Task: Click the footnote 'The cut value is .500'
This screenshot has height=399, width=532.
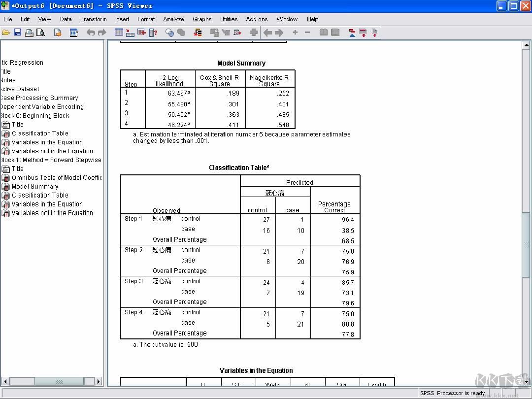Action: 165,344
